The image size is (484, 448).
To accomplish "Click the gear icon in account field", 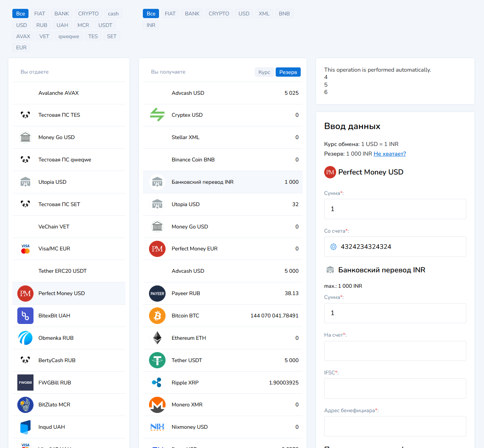I will point(333,247).
